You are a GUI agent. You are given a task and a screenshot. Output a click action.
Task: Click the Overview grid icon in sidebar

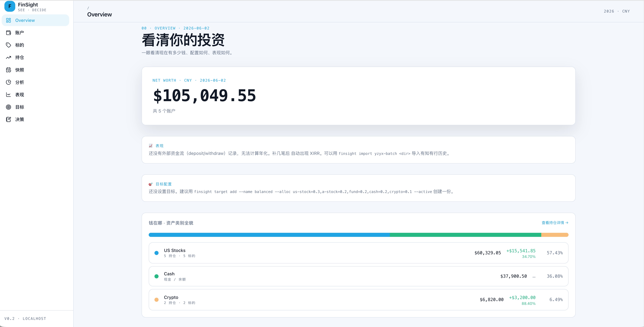point(8,20)
